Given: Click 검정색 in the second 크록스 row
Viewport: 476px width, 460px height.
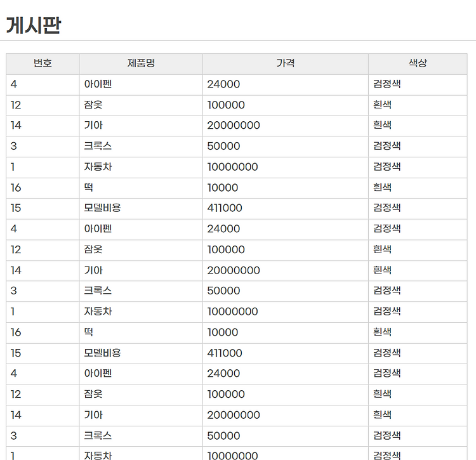Looking at the screenshot, I should point(387,291).
